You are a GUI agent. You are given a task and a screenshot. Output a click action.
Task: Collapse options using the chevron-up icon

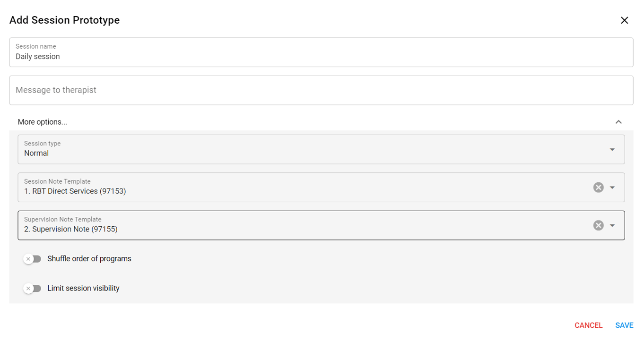point(618,122)
